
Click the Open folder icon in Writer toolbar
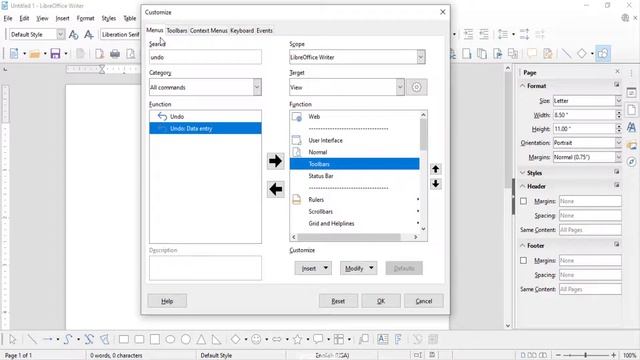point(35,53)
